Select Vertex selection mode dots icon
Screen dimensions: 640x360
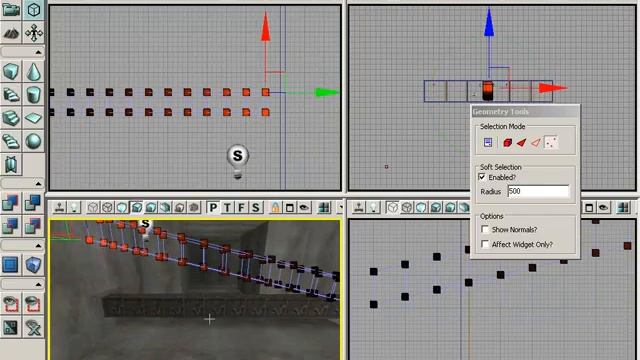point(551,142)
